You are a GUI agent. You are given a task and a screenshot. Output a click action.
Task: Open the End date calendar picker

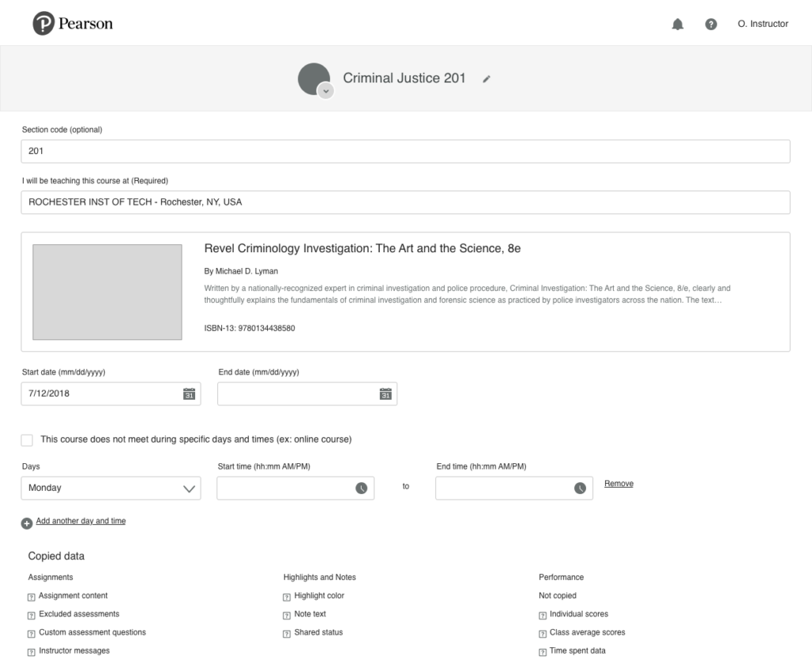point(385,393)
